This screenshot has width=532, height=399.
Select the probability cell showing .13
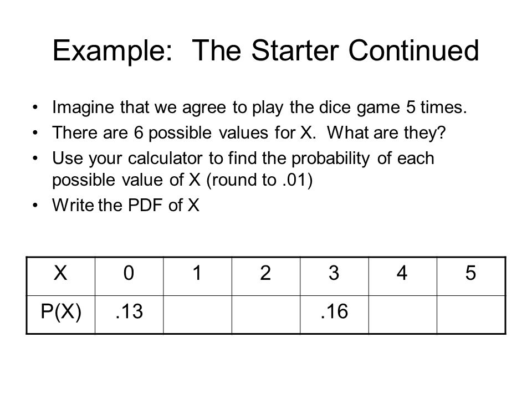pyautogui.click(x=129, y=315)
